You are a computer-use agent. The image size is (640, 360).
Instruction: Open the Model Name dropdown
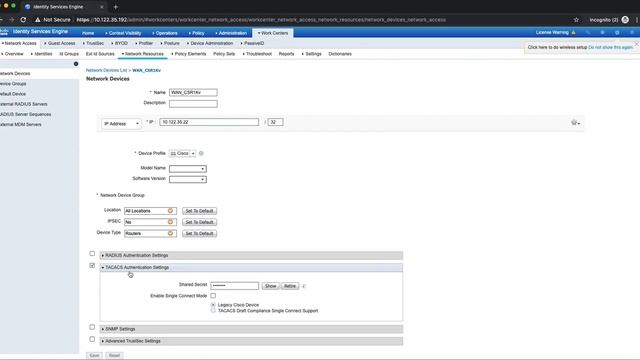click(x=188, y=169)
